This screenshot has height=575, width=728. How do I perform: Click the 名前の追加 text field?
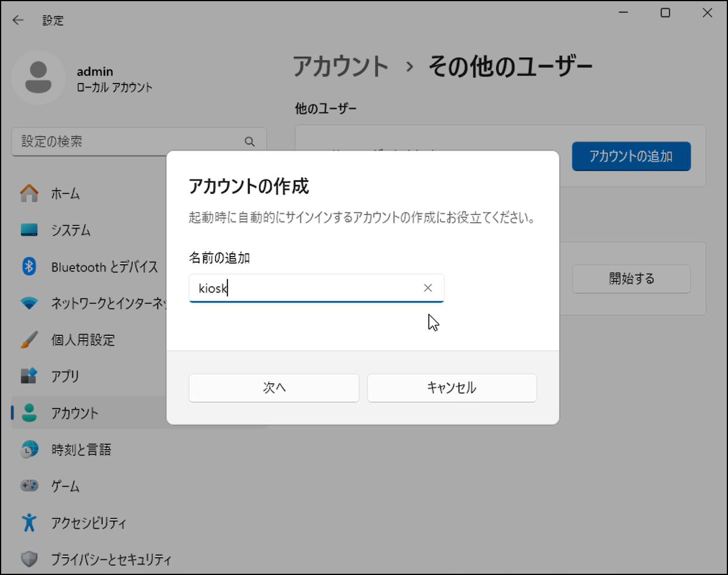316,288
